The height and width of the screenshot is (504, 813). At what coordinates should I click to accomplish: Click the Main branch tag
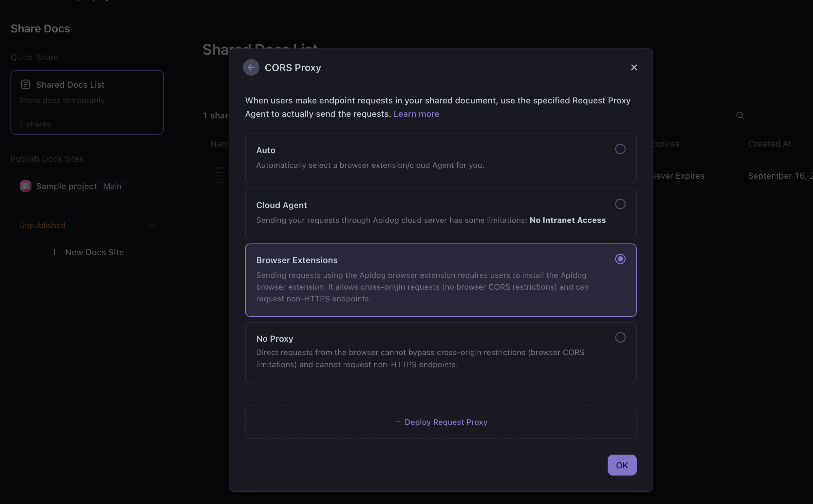(112, 186)
